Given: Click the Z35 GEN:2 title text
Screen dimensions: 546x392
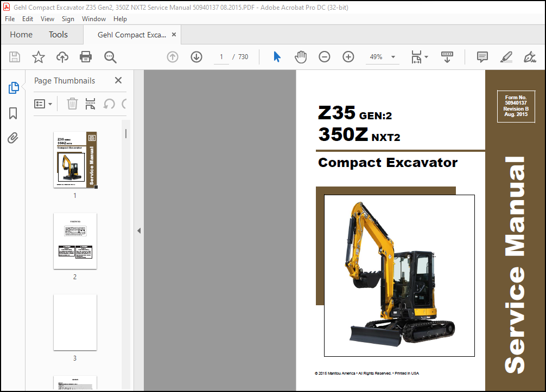Looking at the screenshot, I should [x=355, y=113].
